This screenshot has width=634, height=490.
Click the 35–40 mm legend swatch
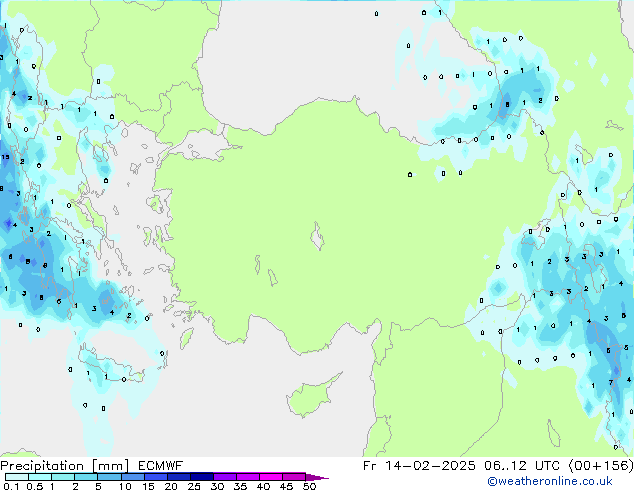click(248, 477)
